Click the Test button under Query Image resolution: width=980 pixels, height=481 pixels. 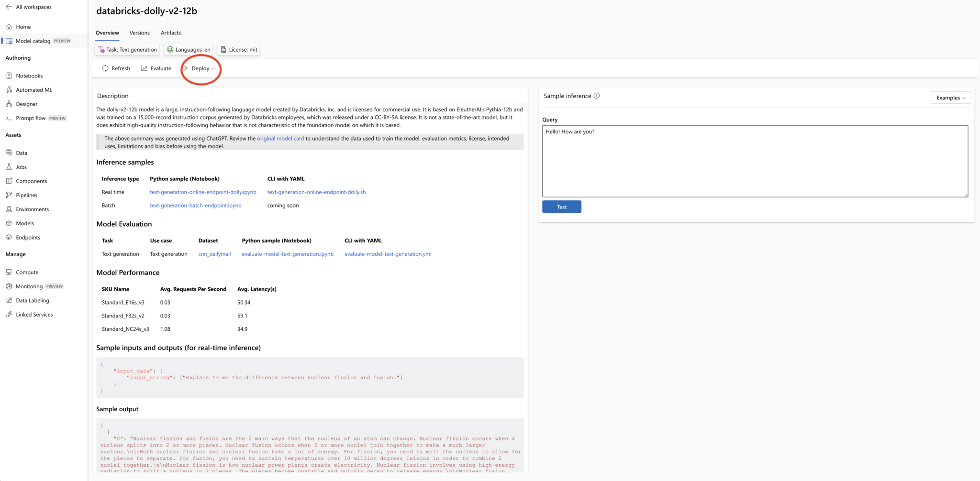point(562,207)
